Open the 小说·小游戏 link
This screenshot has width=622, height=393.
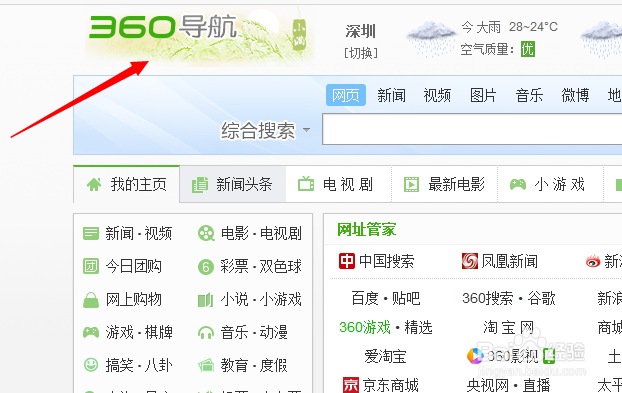(261, 299)
